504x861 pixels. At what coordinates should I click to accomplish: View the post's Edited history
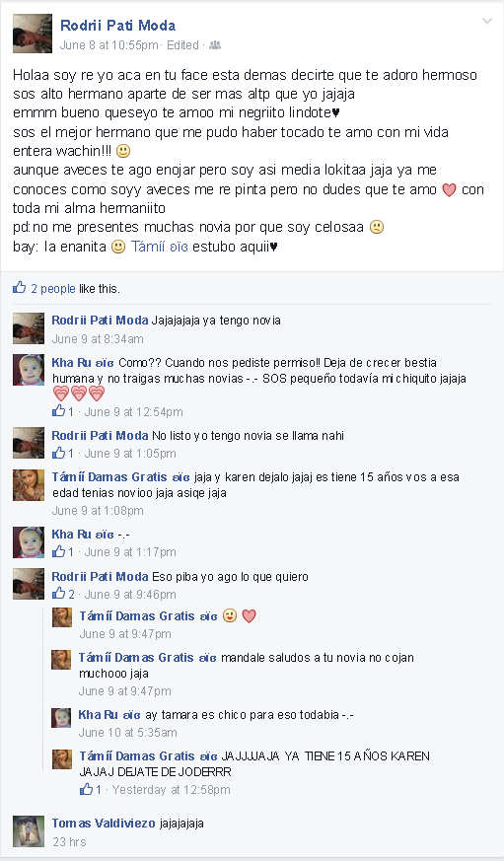pyautogui.click(x=182, y=45)
